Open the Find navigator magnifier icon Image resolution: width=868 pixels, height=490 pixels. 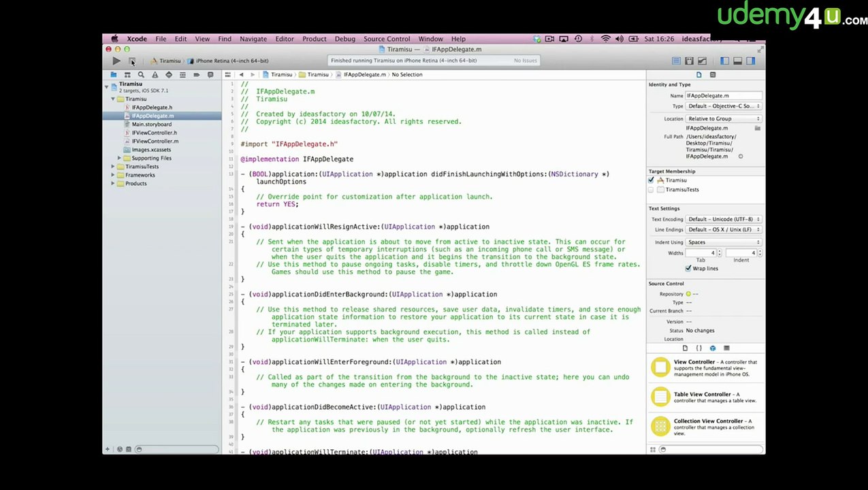[141, 75]
